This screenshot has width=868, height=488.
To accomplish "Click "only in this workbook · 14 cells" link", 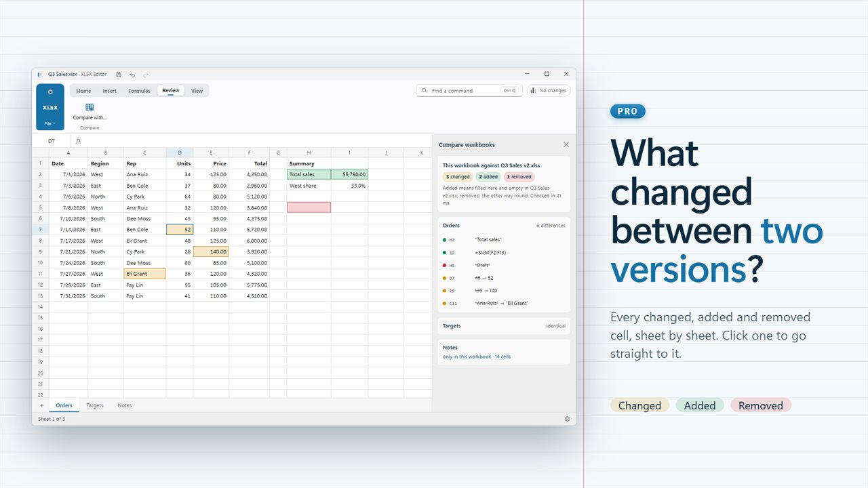I will 477,357.
